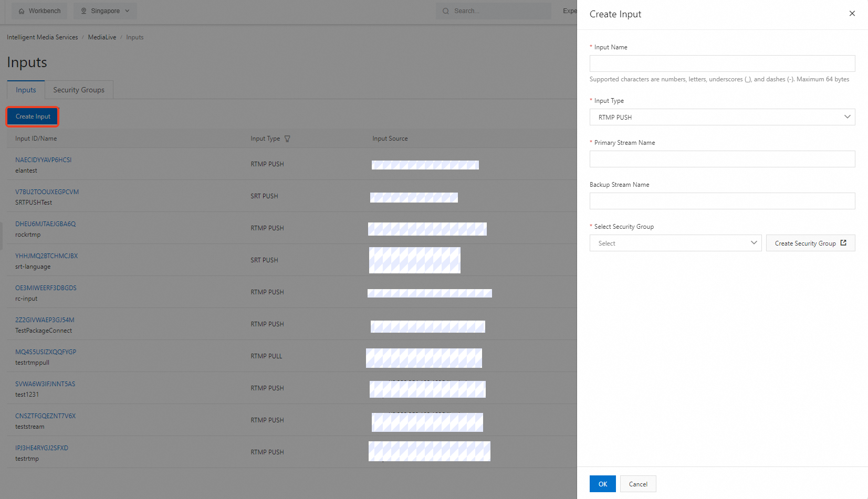Close the Create Input panel with the X
This screenshot has height=499, width=868.
[x=852, y=13]
